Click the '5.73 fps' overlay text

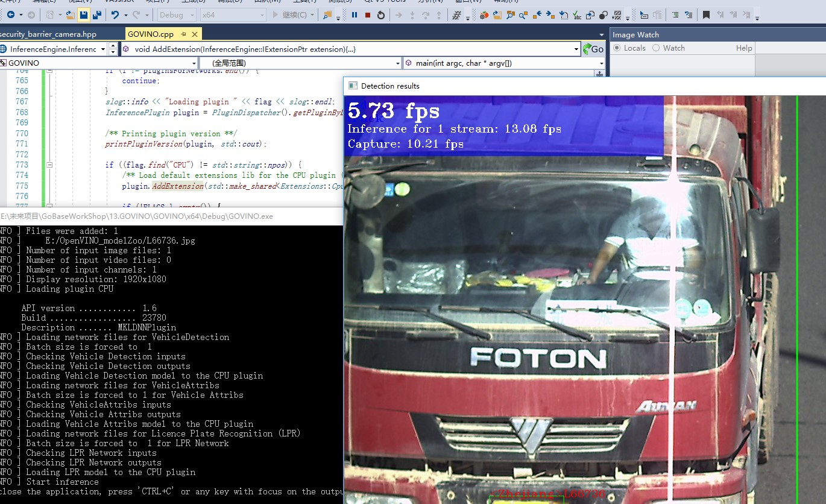coord(393,110)
